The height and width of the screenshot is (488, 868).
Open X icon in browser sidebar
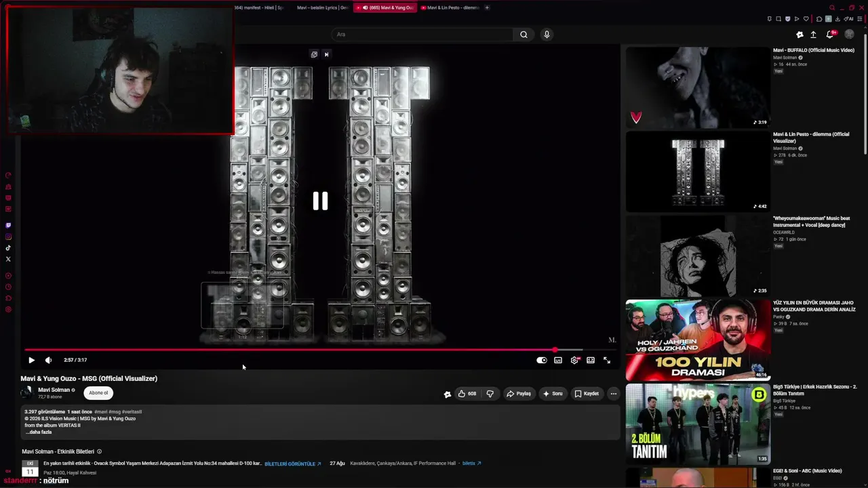tap(8, 259)
